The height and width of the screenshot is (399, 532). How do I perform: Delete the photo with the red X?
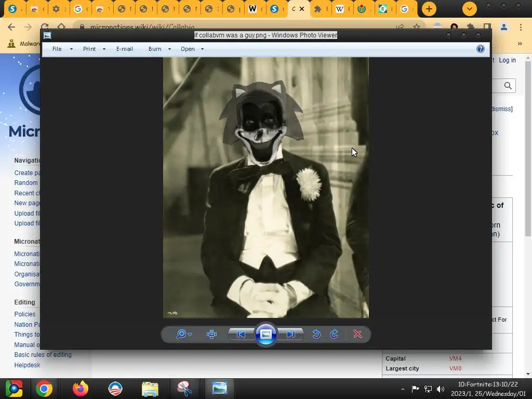[x=357, y=334]
